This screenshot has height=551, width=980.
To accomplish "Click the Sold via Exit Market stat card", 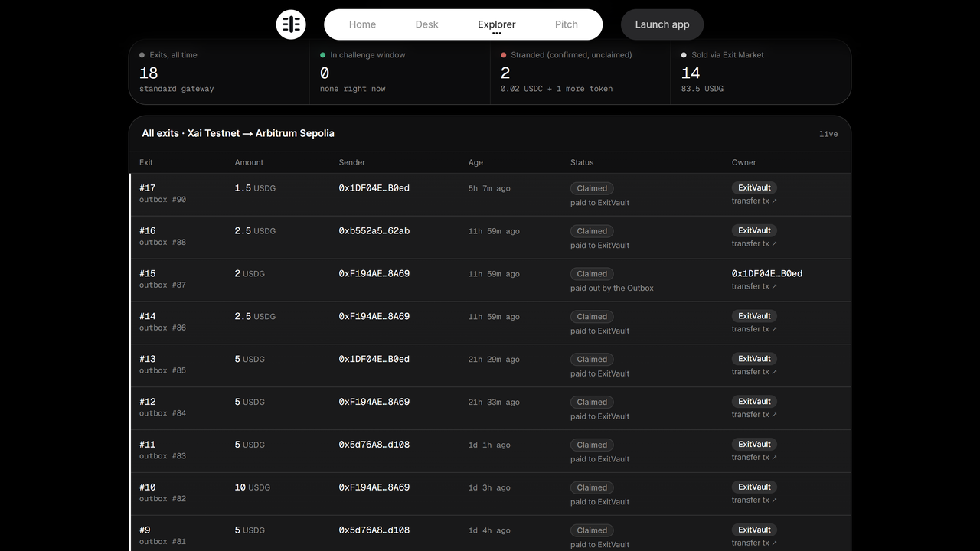I will 761,72.
